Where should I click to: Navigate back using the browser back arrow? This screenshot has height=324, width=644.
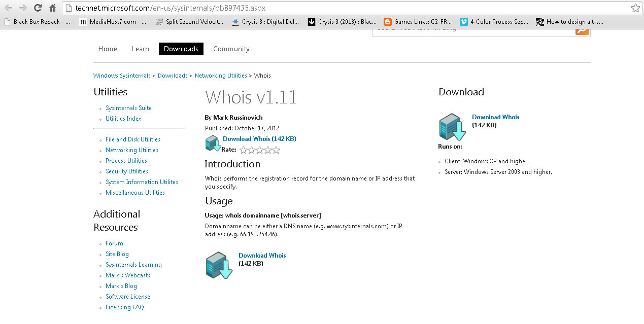(8, 8)
